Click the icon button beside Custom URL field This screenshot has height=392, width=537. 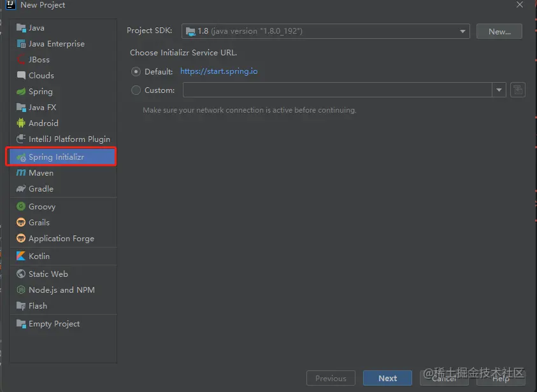point(517,90)
